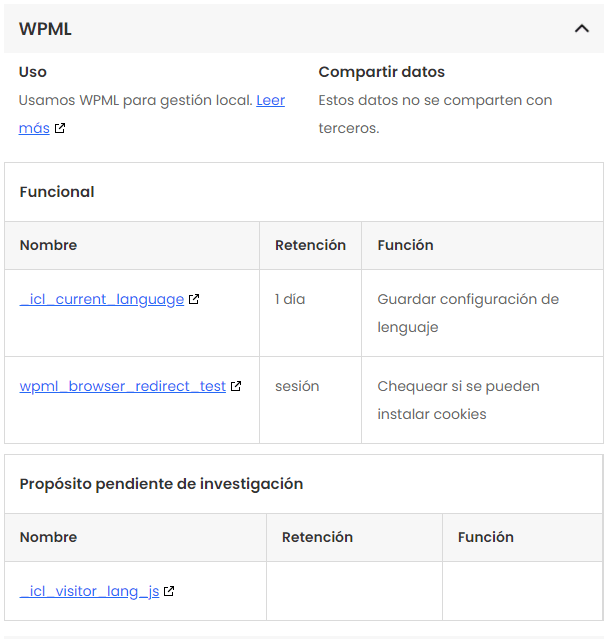Click 'Guardar configuración de lenguaje' description
Viewport: 611px width, 639px height.
[x=467, y=313]
